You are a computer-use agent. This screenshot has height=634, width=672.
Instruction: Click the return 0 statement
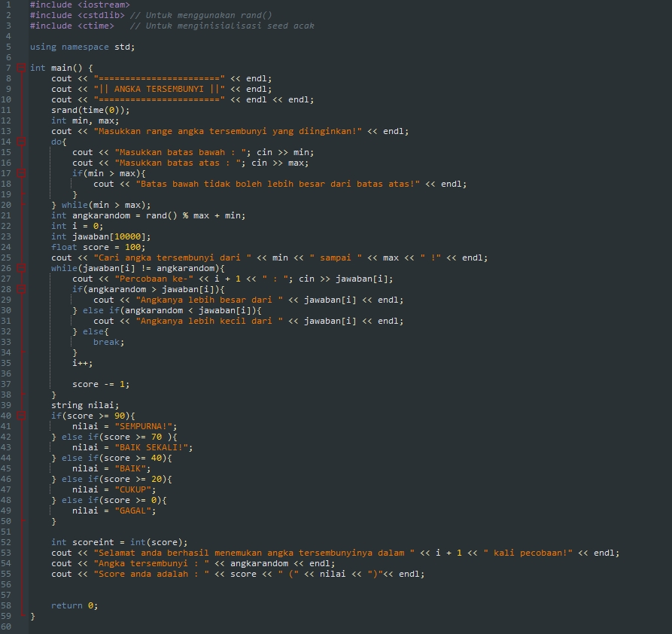(72, 605)
